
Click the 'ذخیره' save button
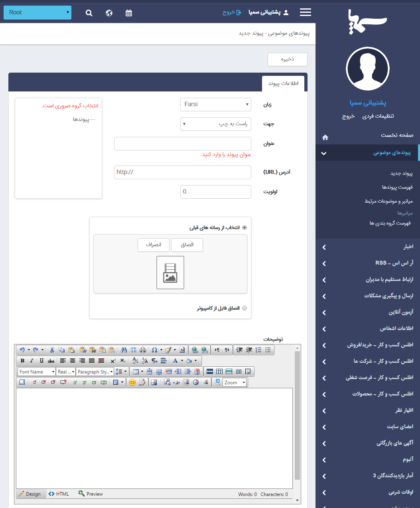(287, 59)
